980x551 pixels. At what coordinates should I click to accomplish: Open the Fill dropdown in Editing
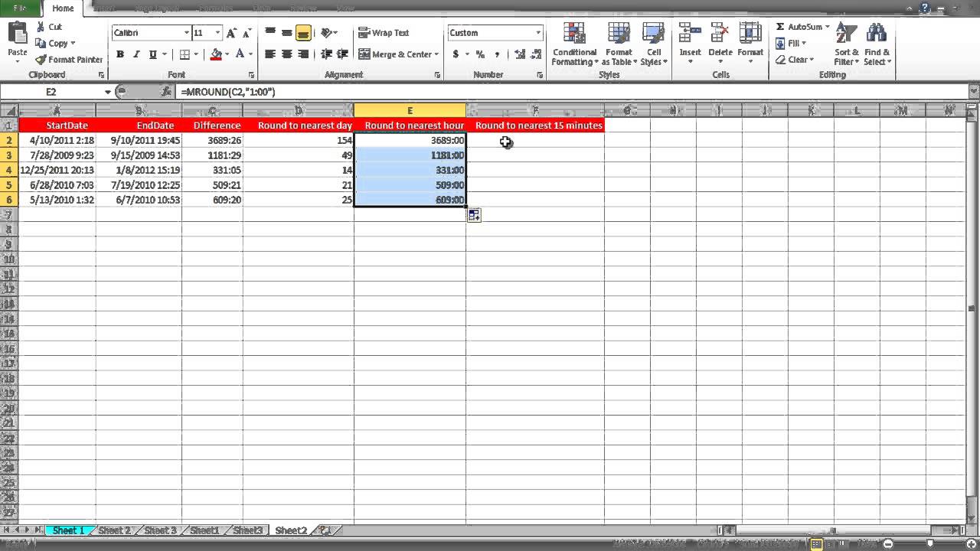coord(791,43)
